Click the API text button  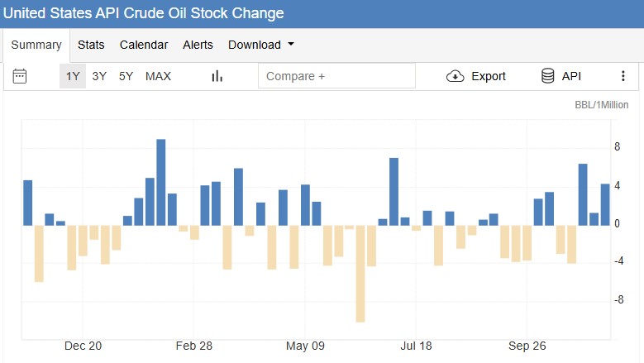pyautogui.click(x=571, y=76)
